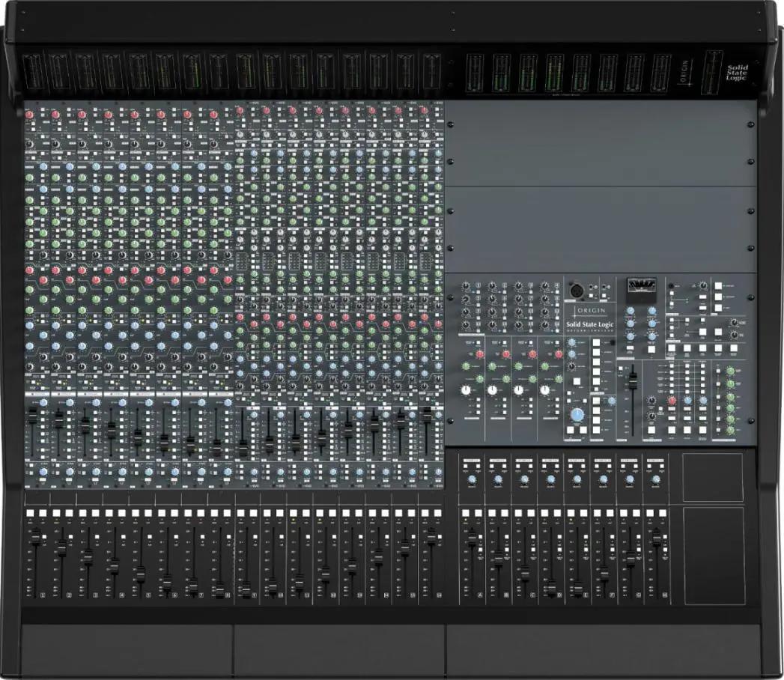This screenshot has height=680, width=784.
Task: Grab the channel 1 fader
Action: 35,536
